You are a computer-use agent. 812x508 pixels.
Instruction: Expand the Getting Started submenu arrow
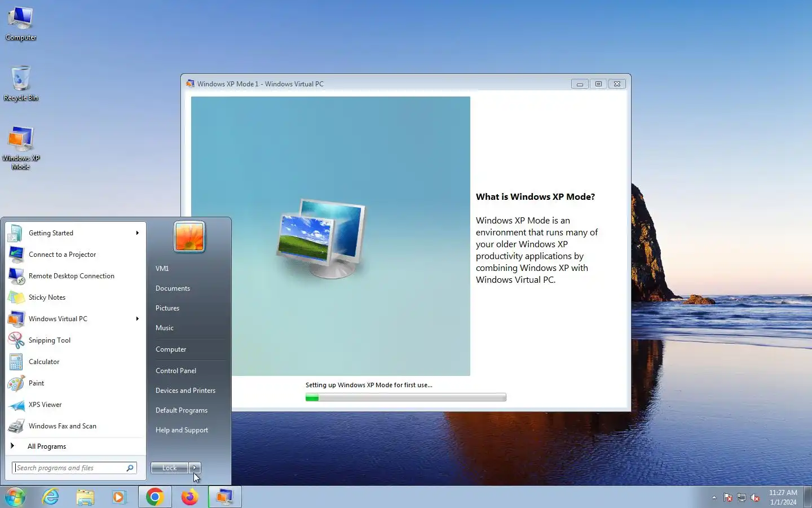137,233
